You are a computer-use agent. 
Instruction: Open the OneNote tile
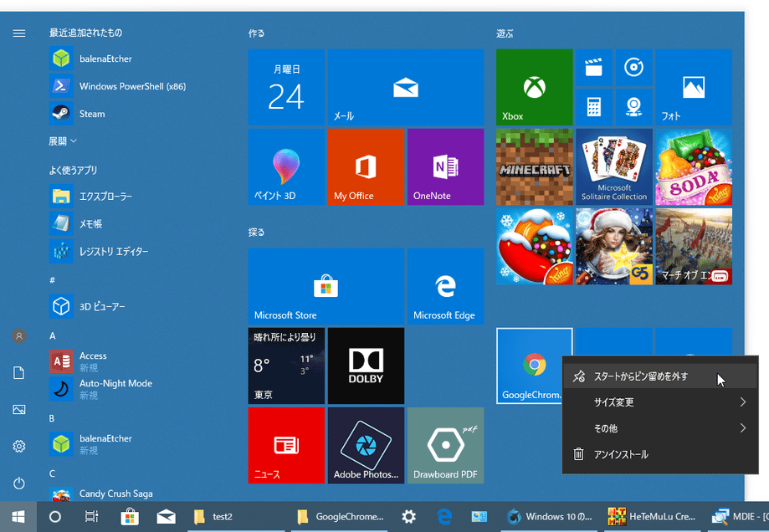pos(445,166)
